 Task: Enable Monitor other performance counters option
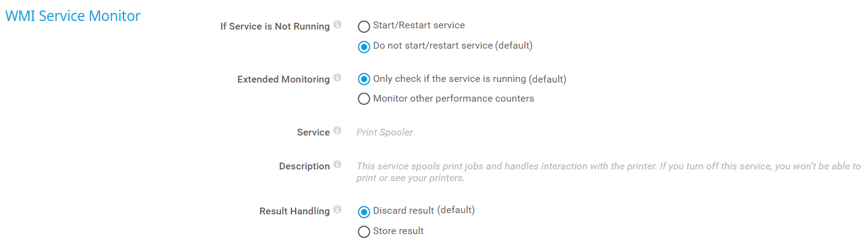point(364,99)
